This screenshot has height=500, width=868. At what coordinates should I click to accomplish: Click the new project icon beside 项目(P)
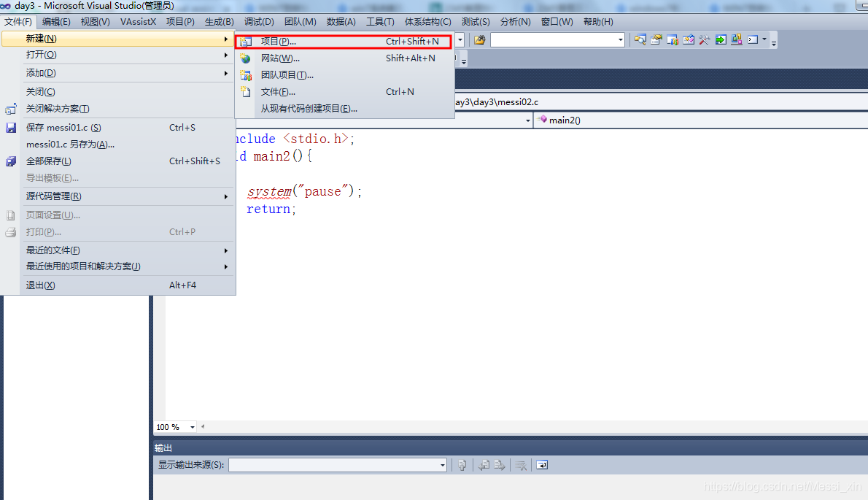pos(246,42)
